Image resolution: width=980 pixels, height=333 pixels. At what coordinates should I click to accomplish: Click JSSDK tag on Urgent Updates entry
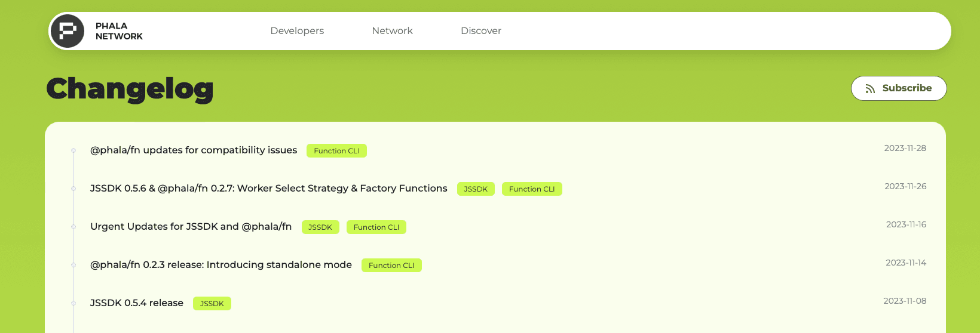point(320,227)
